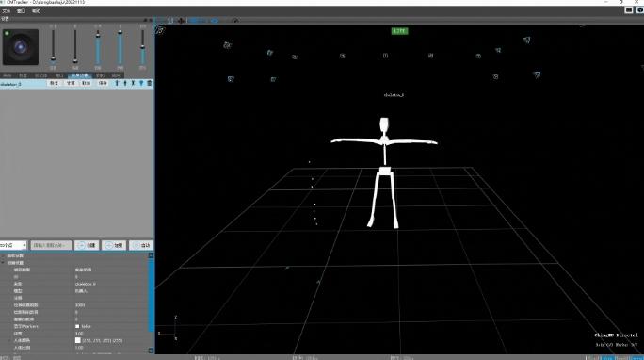
Task: Open the first menu in menu bar
Action: tap(7, 11)
